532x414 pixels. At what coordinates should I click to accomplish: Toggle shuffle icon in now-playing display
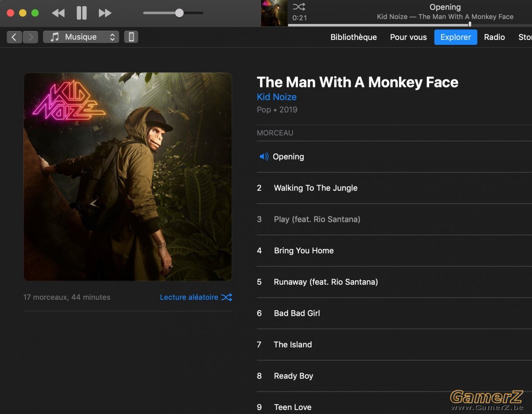point(299,7)
